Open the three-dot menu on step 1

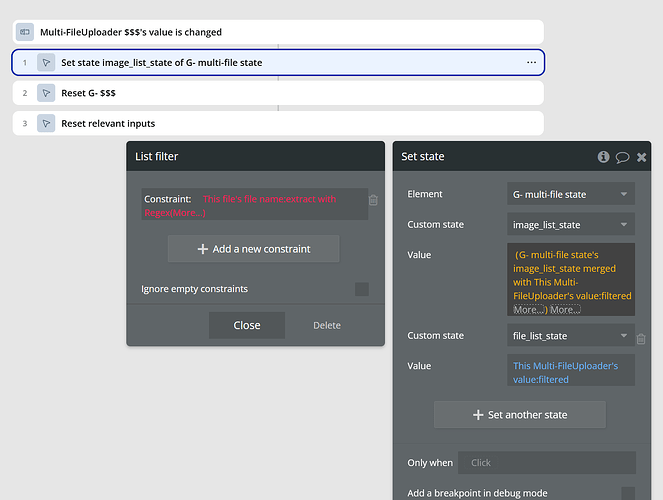pyautogui.click(x=531, y=63)
